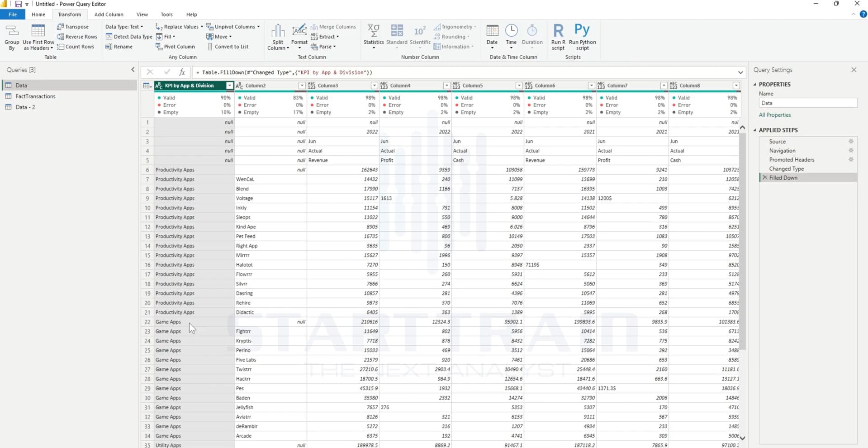Screen dimensions: 868x448
Task: Click the Format text tool
Action: (x=299, y=36)
